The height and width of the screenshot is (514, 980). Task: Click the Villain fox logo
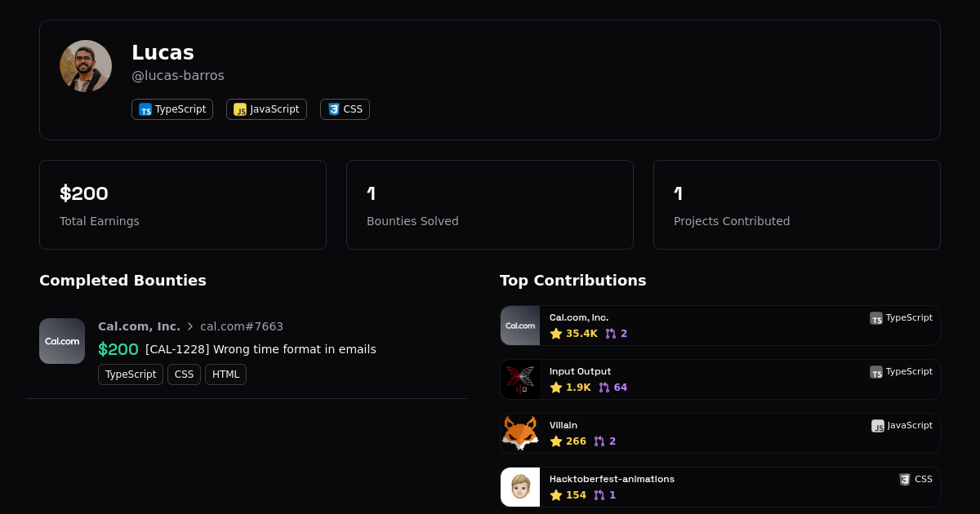(520, 433)
